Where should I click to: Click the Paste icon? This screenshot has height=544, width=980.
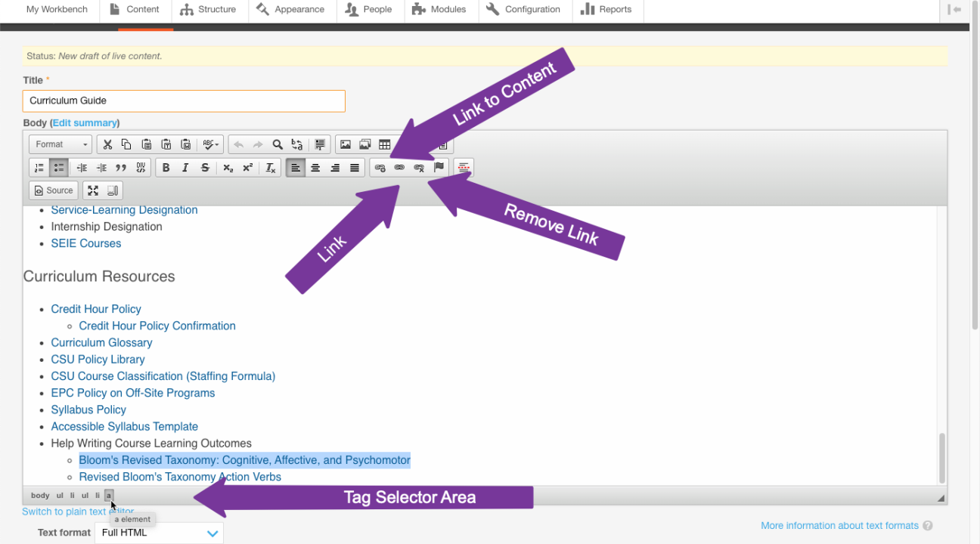146,144
